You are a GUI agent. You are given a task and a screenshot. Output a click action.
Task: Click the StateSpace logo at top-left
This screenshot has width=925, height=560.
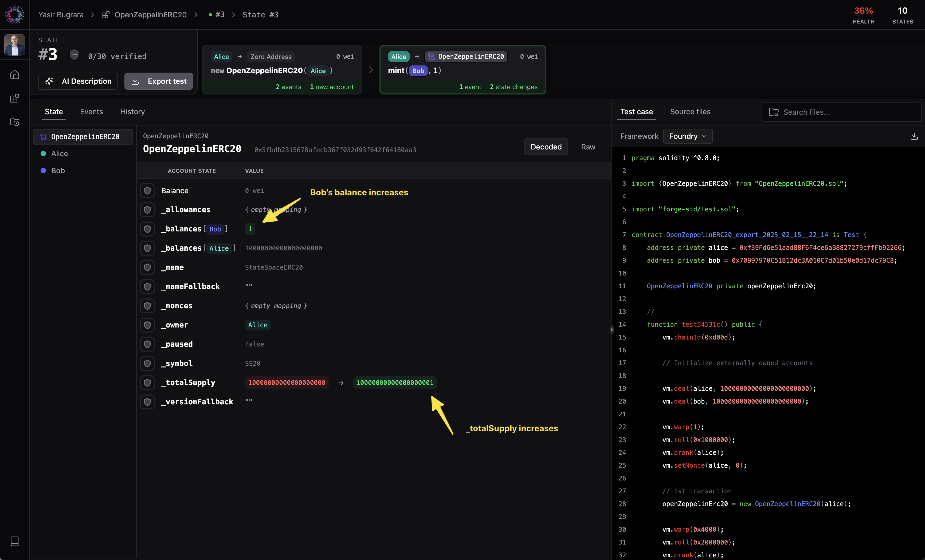(15, 15)
